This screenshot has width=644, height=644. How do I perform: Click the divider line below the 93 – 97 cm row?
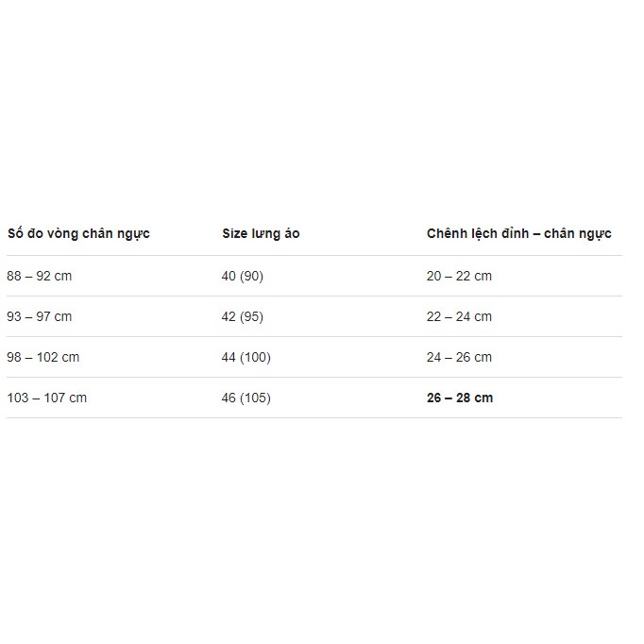tap(314, 336)
